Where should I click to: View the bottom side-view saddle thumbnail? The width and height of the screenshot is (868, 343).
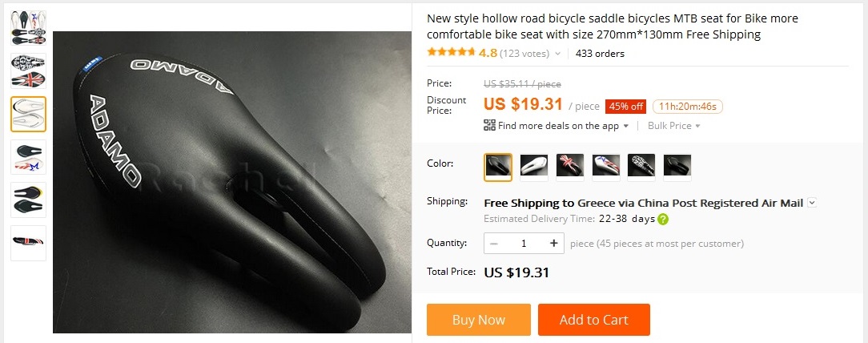coord(28,243)
